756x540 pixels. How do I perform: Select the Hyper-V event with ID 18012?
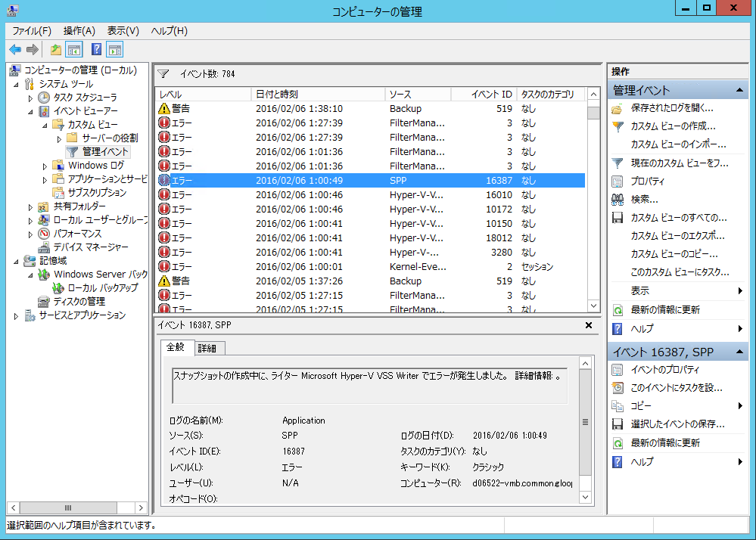coord(370,238)
